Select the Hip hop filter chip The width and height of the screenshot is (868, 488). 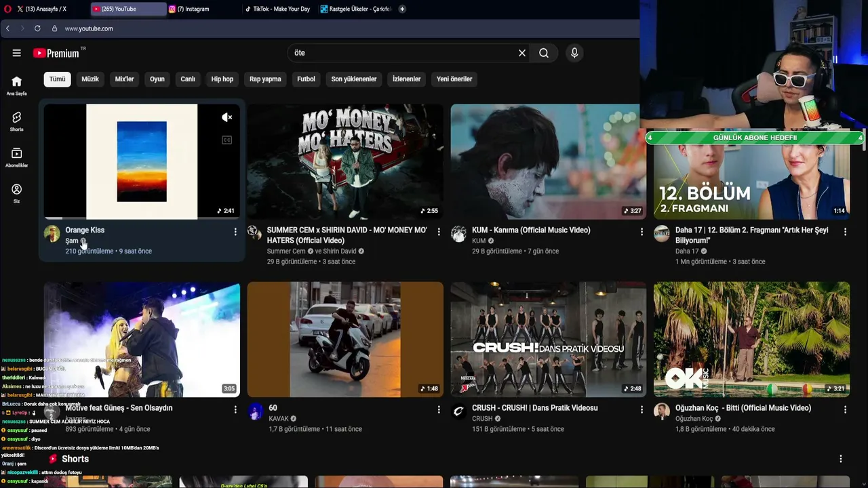pyautogui.click(x=222, y=79)
